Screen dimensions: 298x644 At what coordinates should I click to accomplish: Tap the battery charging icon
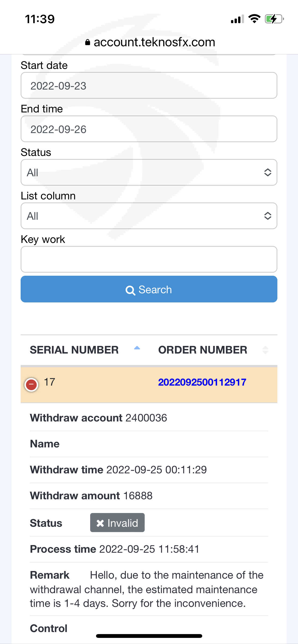274,19
